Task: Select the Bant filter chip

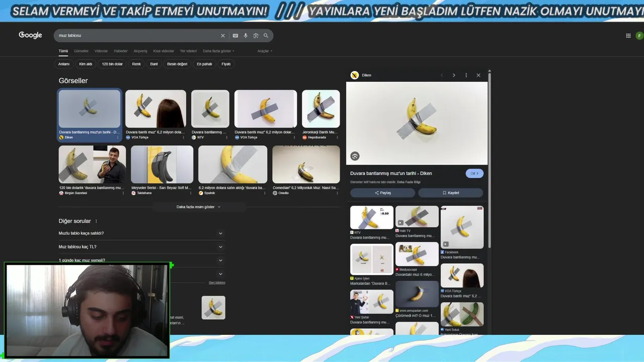Action: 154,64
